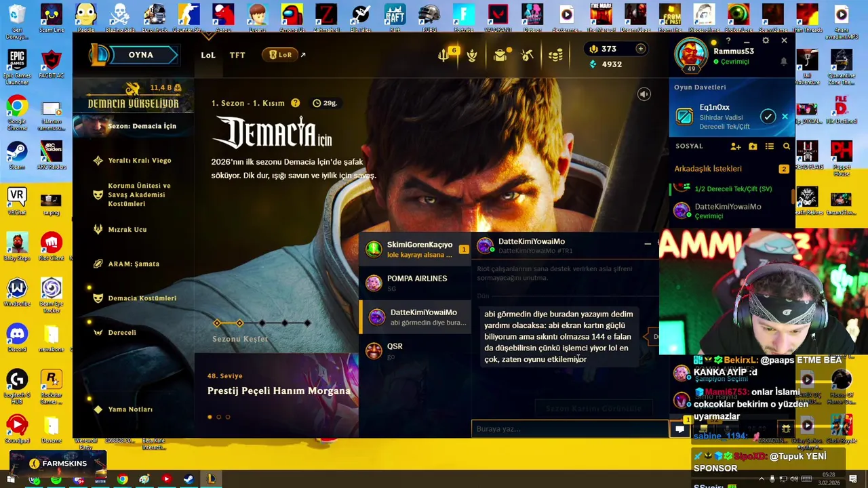Click the Add Friend icon in Sosyal

[x=736, y=146]
